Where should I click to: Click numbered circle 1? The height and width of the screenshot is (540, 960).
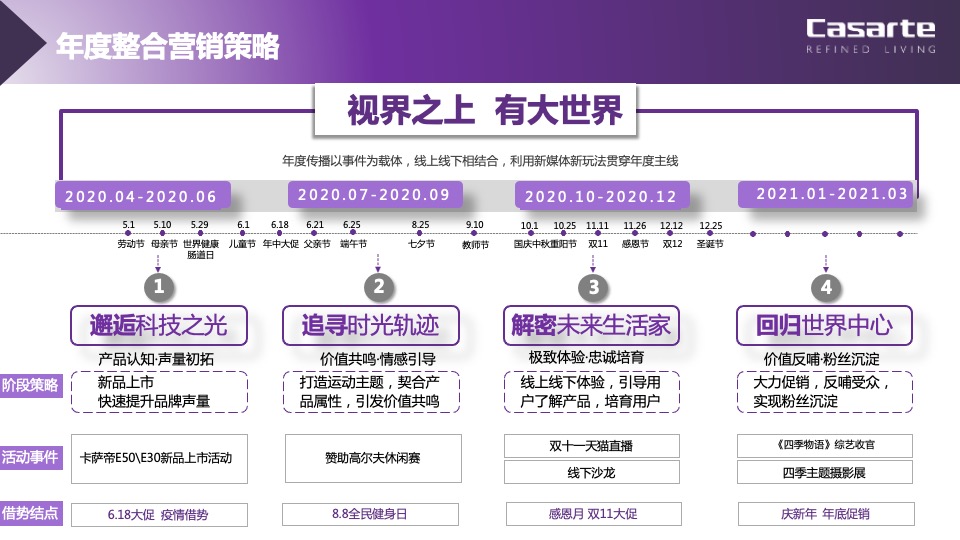click(x=159, y=287)
